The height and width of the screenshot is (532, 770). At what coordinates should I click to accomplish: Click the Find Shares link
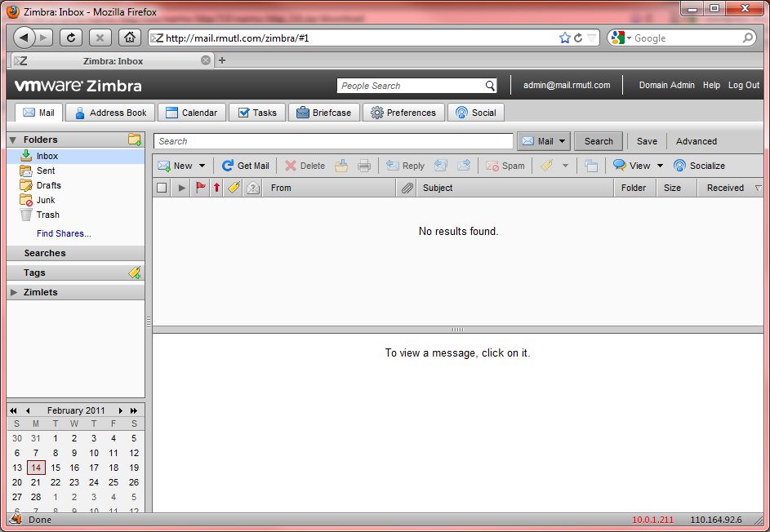click(x=64, y=233)
